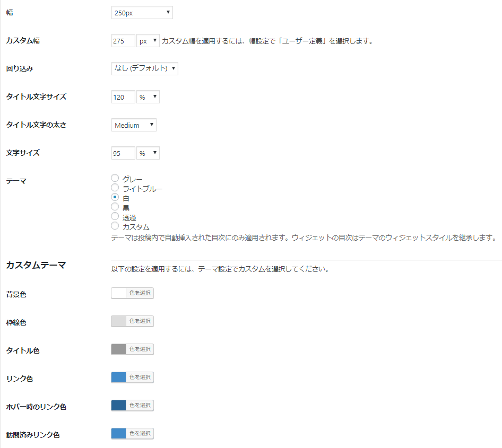
Task: Open the % unit dropdown for タイトル文字サイズ
Action: pyautogui.click(x=148, y=97)
